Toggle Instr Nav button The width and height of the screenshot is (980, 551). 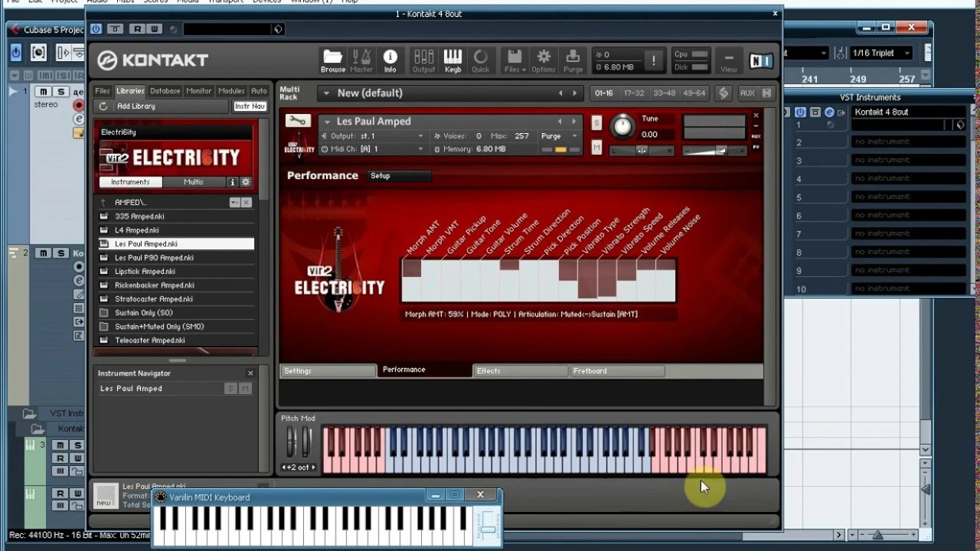(x=250, y=106)
